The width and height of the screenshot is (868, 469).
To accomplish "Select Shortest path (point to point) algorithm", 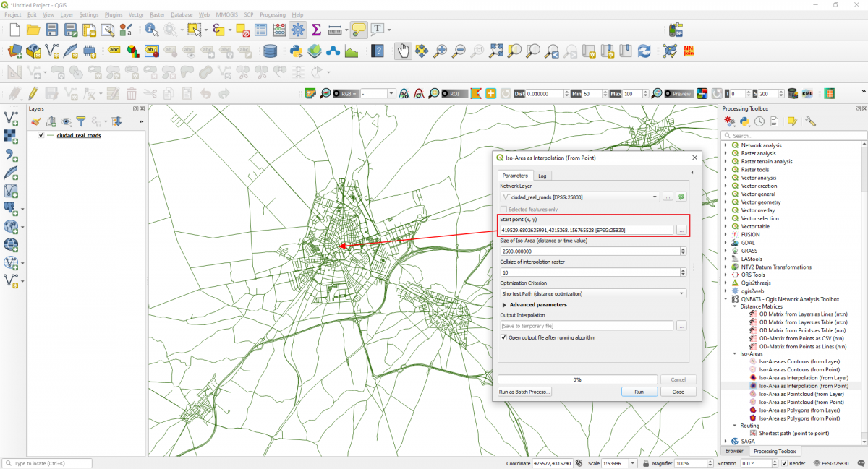I will coord(793,433).
